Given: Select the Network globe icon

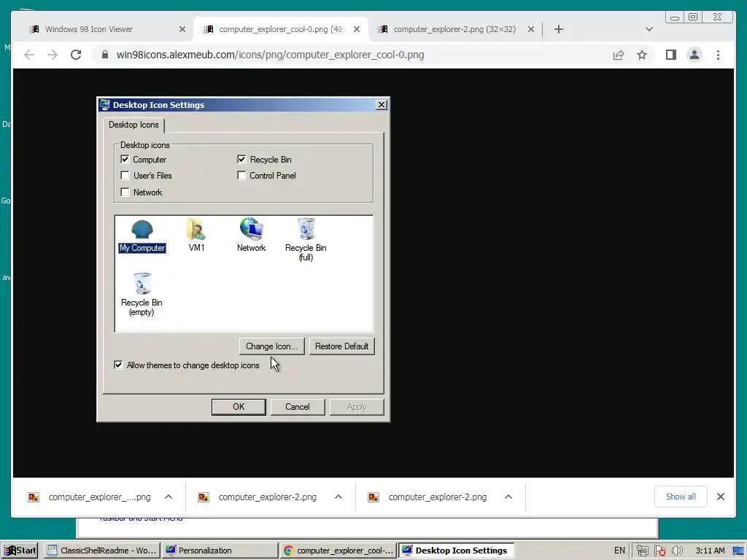Looking at the screenshot, I should click(x=251, y=236).
